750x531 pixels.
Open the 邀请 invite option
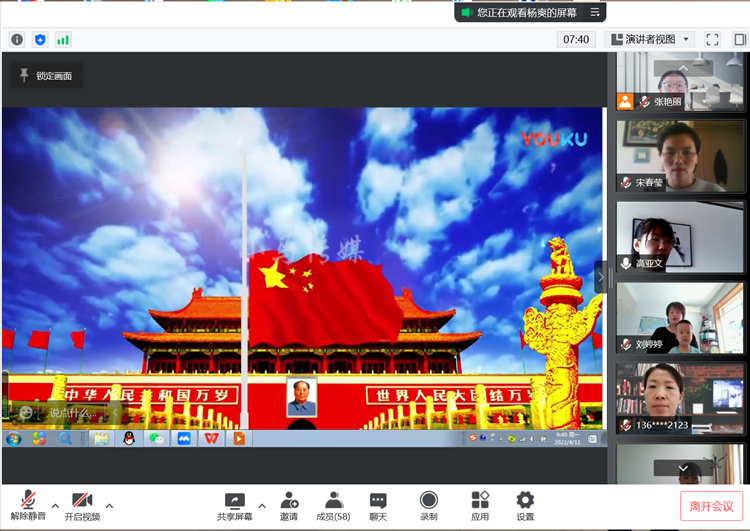pyautogui.click(x=289, y=506)
